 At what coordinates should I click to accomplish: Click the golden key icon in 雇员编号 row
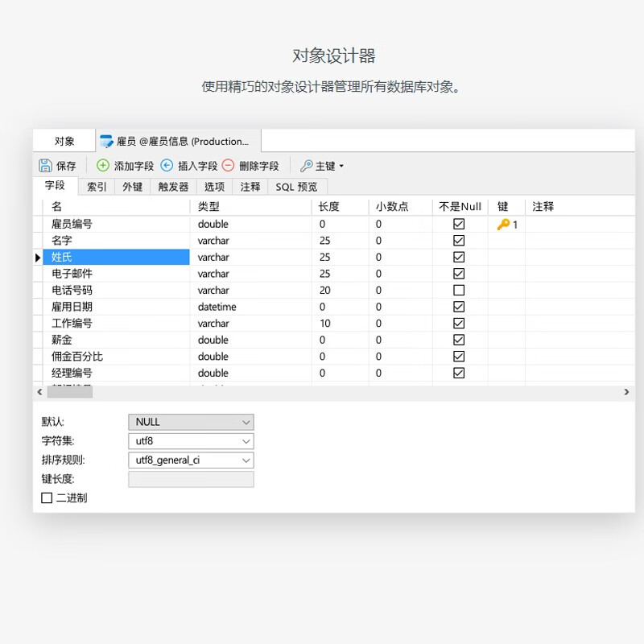pos(503,225)
